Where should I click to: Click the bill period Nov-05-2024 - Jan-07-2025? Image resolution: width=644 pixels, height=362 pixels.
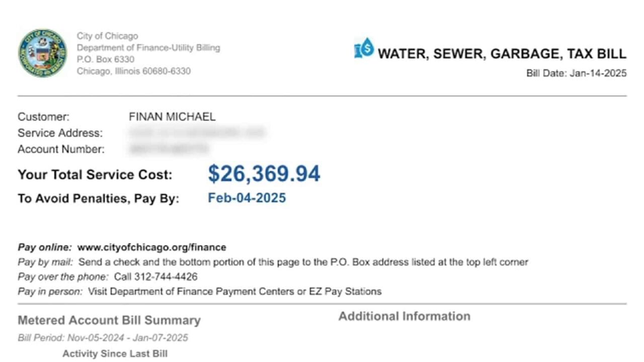tap(128, 338)
